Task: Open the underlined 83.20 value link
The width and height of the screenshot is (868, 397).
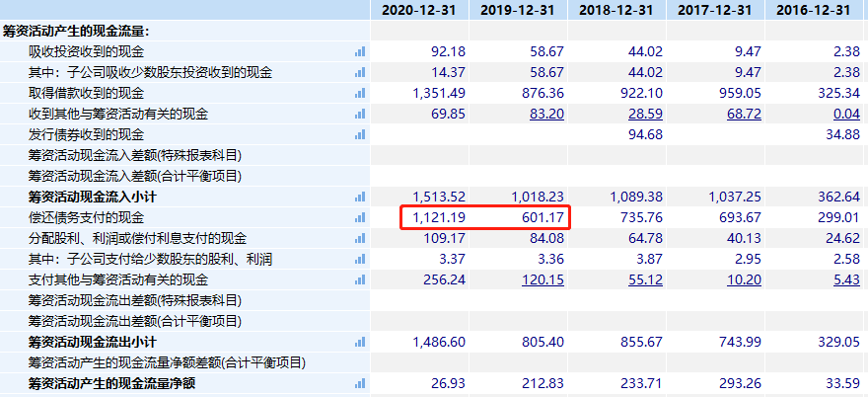Action: click(546, 114)
